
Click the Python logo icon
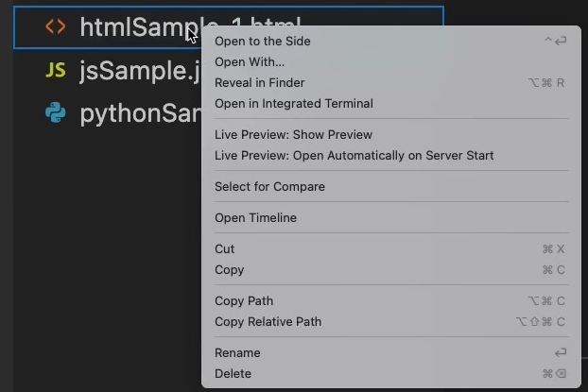[x=56, y=112]
